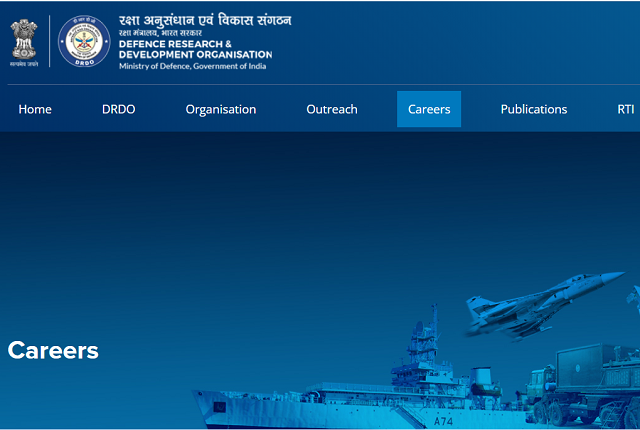Image resolution: width=640 pixels, height=430 pixels.
Task: Click the circular DRDO logo
Action: coord(84,42)
